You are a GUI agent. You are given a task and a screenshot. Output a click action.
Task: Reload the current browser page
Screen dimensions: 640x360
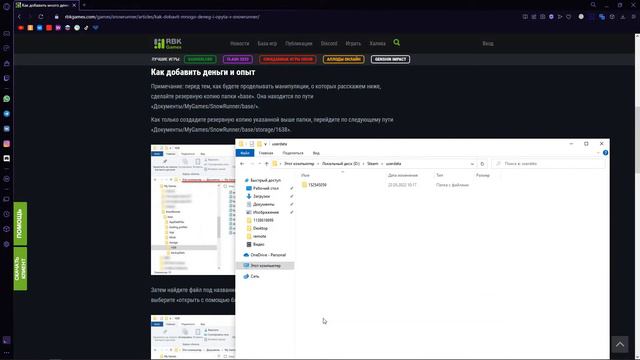coord(41,17)
